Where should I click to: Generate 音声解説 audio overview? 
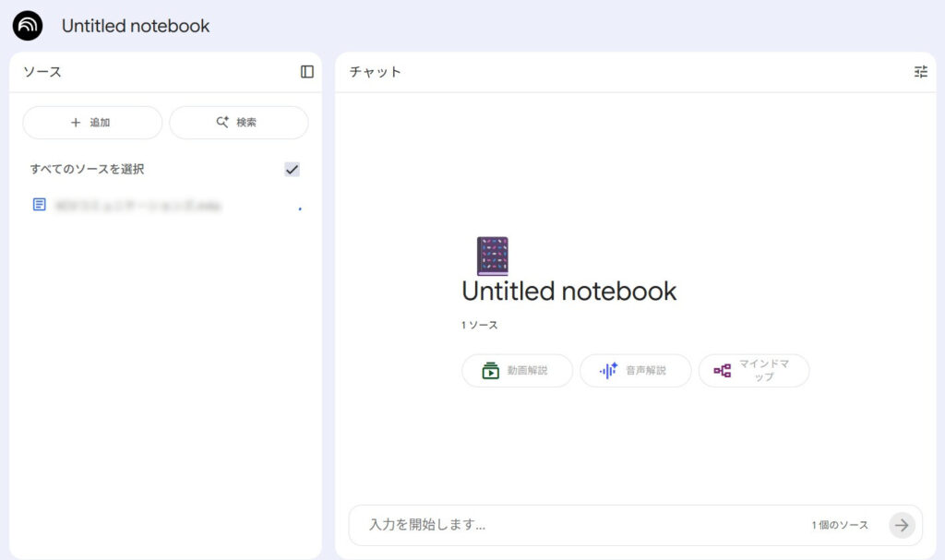pos(635,371)
